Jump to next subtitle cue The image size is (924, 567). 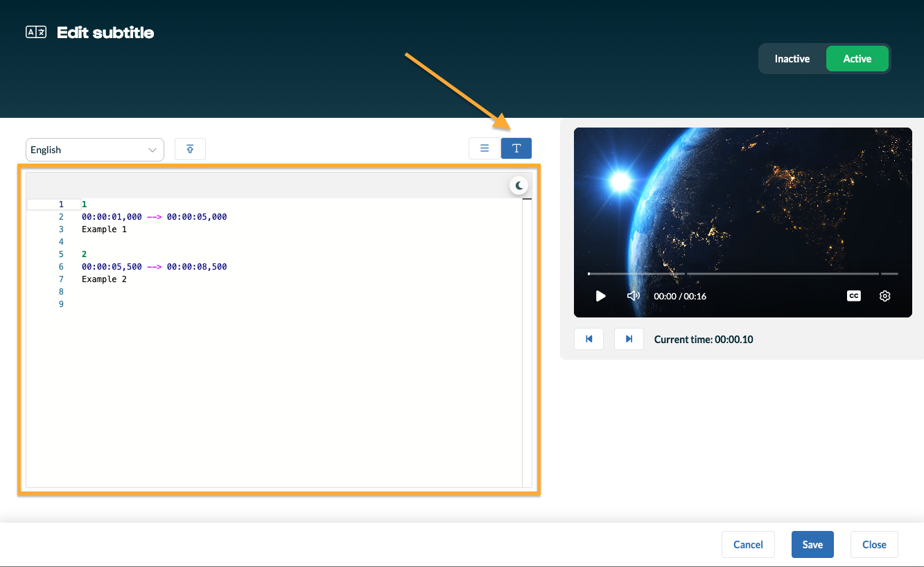pyautogui.click(x=629, y=339)
